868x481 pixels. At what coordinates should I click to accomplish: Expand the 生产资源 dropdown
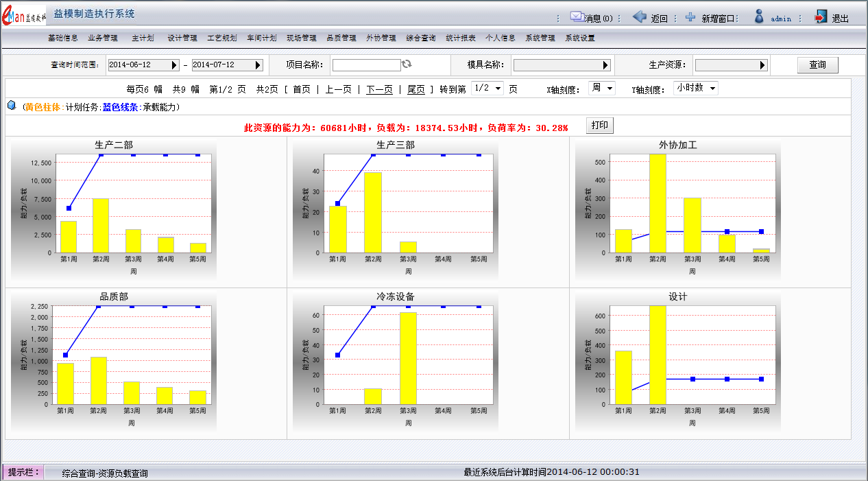point(762,65)
